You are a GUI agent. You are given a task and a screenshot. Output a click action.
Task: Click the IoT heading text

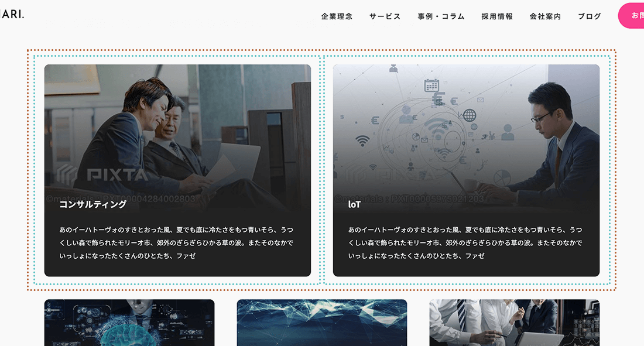[352, 205]
